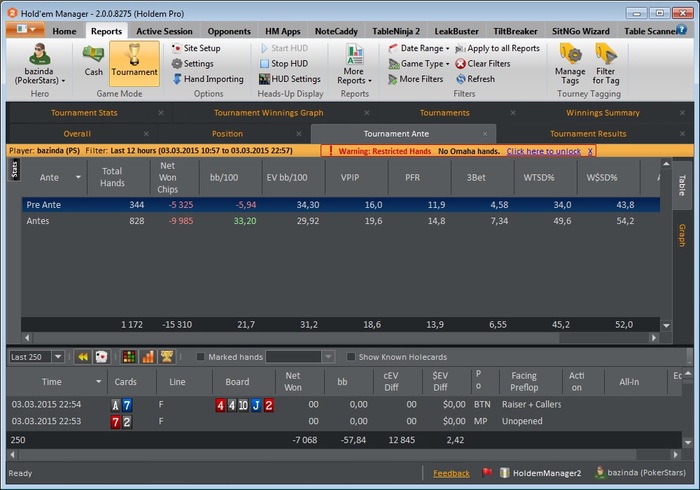This screenshot has height=490, width=700.
Task: Open Filter for Tag
Action: pos(606,63)
